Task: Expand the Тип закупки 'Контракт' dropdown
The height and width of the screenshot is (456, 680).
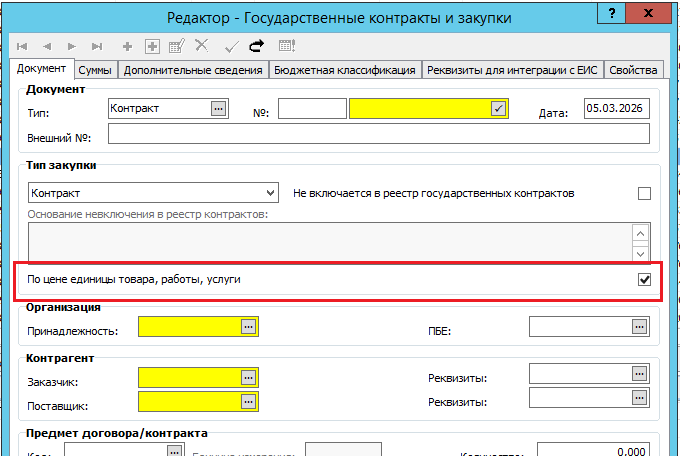Action: [x=268, y=193]
